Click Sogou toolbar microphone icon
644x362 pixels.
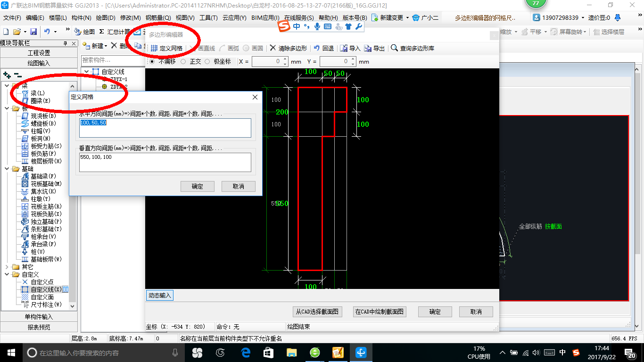317,26
